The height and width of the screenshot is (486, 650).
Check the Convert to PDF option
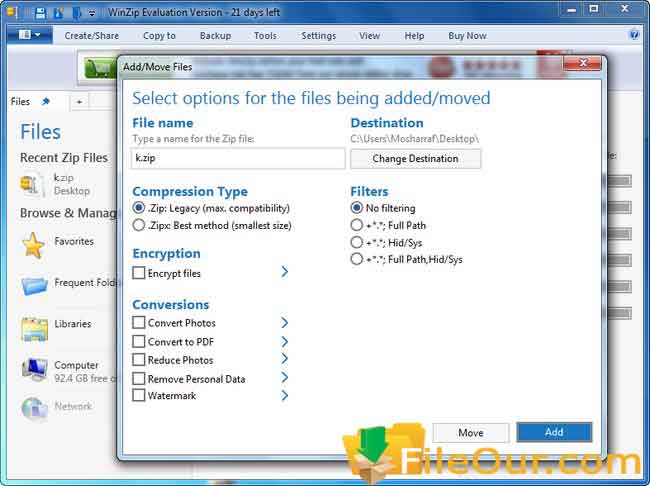[x=138, y=341]
